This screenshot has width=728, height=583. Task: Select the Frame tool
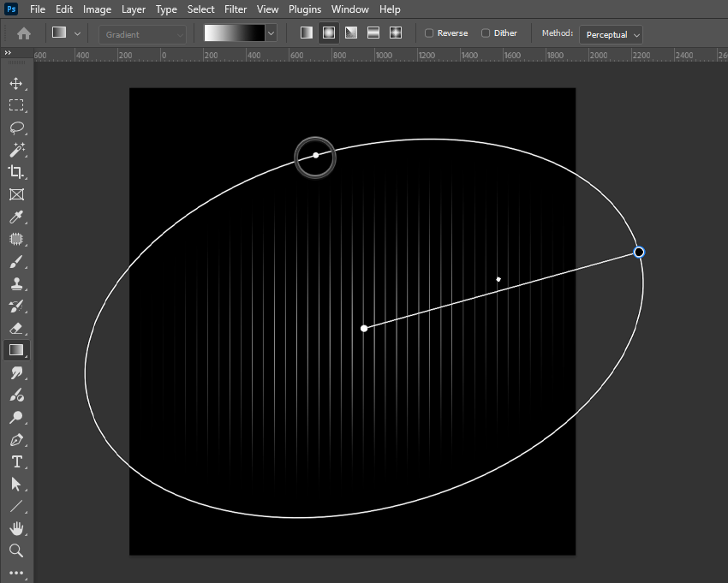[x=16, y=194]
